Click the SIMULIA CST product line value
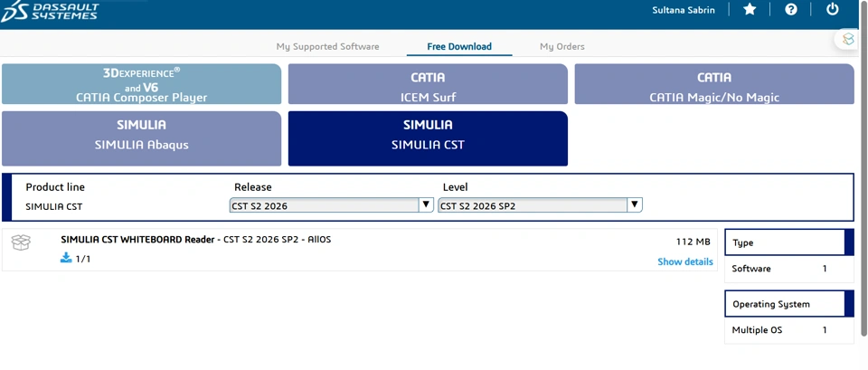The width and height of the screenshot is (868, 370). tap(53, 206)
